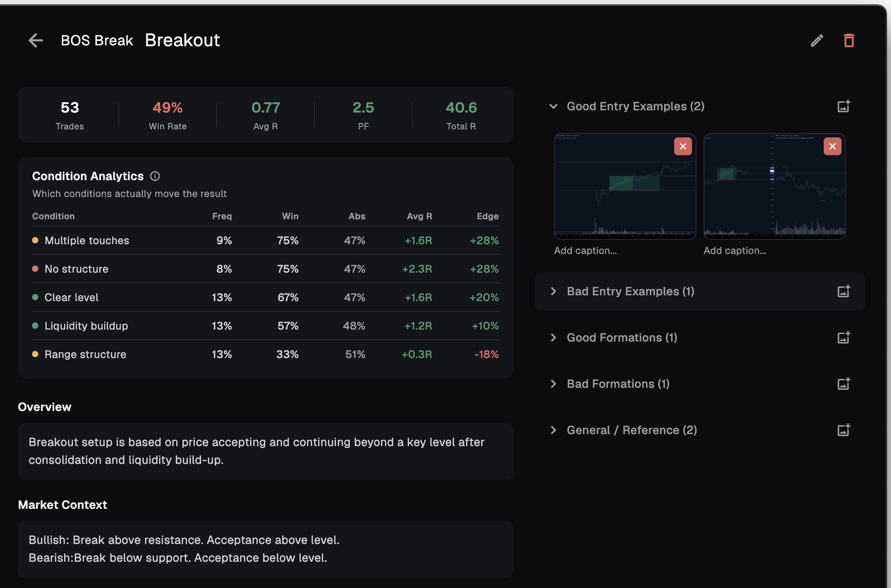Click the Overview description text box

(x=266, y=451)
